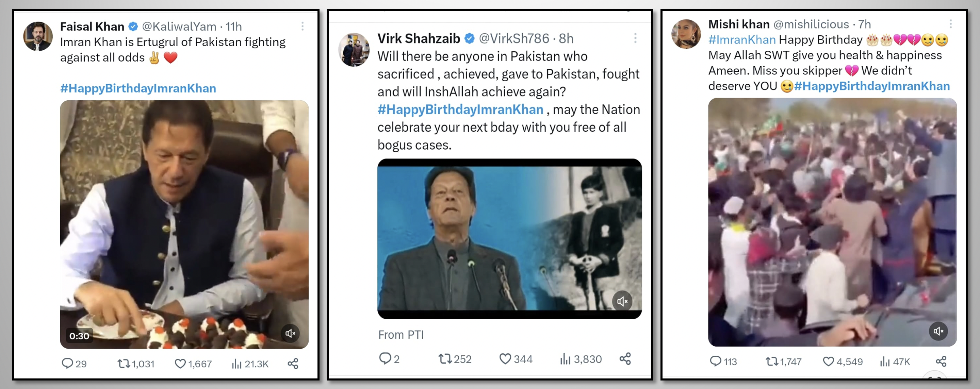The width and height of the screenshot is (980, 389).
Task: Retweet Virk Shahzaib's post
Action: (444, 359)
